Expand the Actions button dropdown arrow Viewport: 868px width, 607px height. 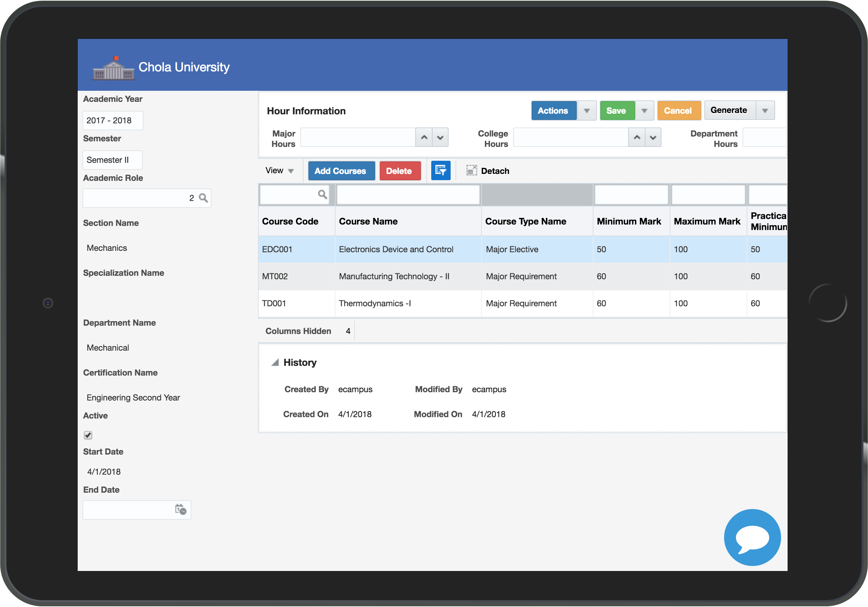click(587, 111)
